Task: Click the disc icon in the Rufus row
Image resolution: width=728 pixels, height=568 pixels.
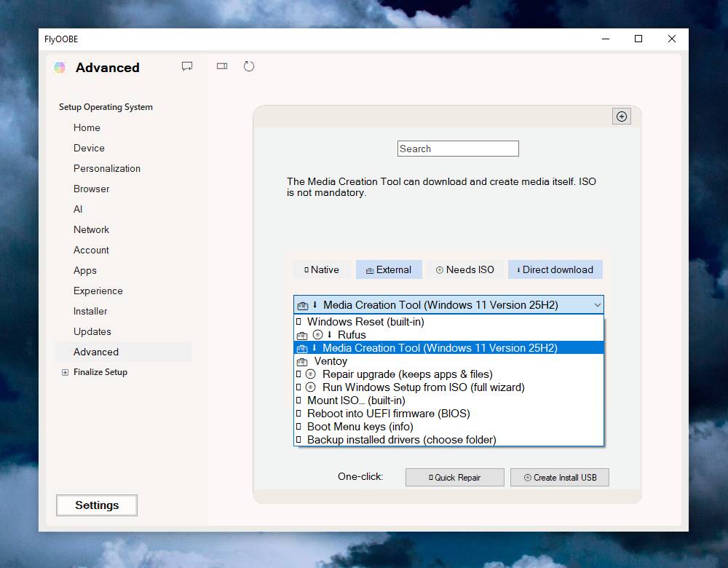Action: point(317,335)
